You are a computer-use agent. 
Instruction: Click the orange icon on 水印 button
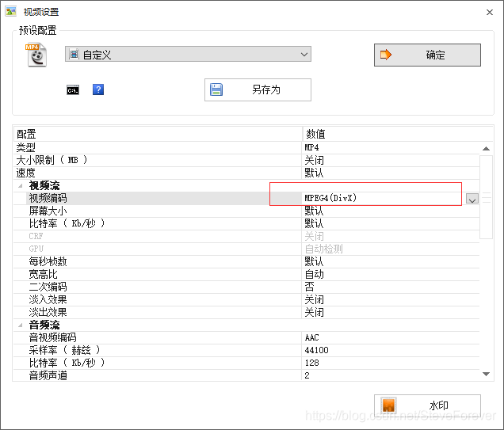(x=388, y=405)
